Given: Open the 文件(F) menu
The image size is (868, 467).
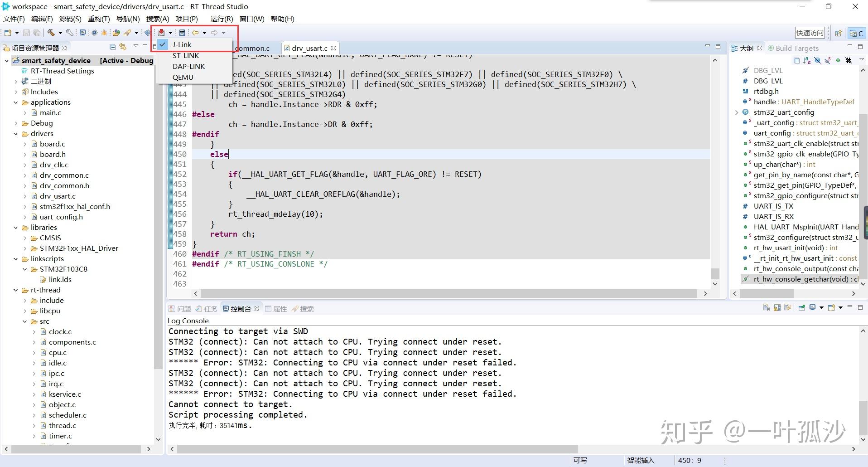Looking at the screenshot, I should coord(14,19).
